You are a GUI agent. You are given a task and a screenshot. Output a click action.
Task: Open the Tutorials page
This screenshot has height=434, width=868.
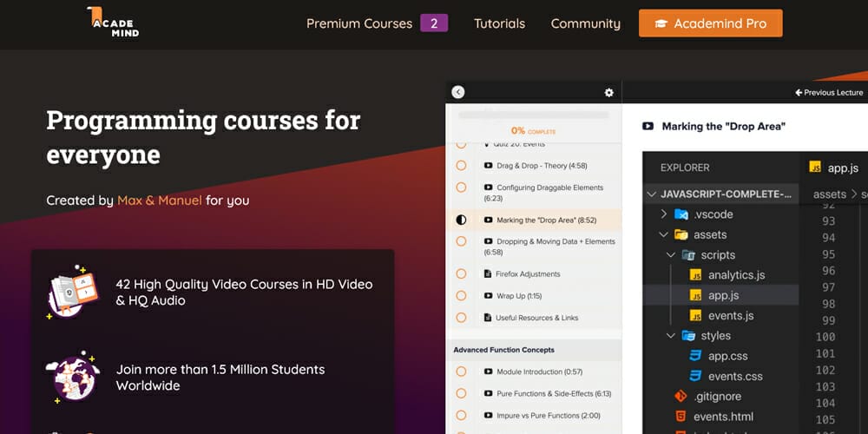499,23
